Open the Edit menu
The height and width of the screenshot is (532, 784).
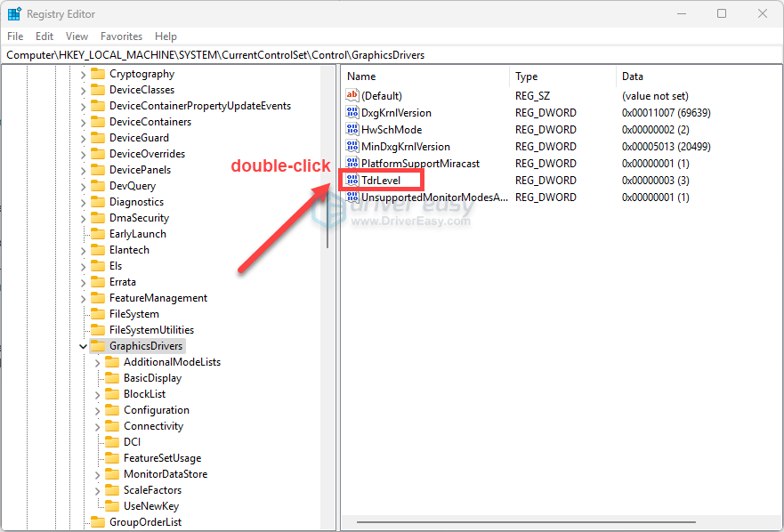pos(44,36)
